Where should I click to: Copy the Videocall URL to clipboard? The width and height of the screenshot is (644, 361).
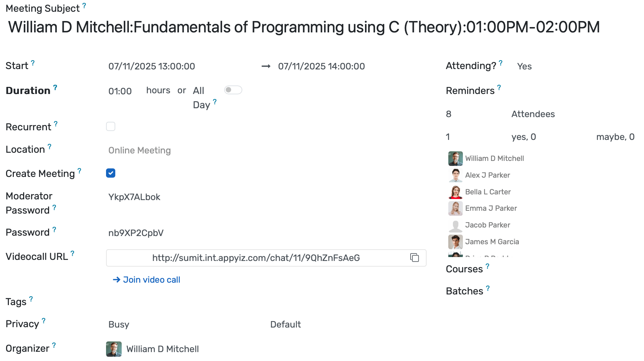[x=415, y=257]
